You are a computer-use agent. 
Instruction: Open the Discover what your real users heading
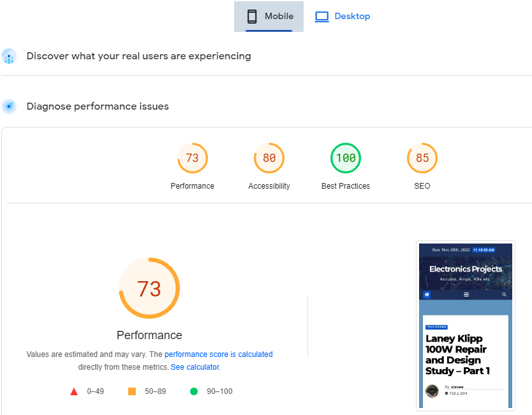(x=138, y=56)
